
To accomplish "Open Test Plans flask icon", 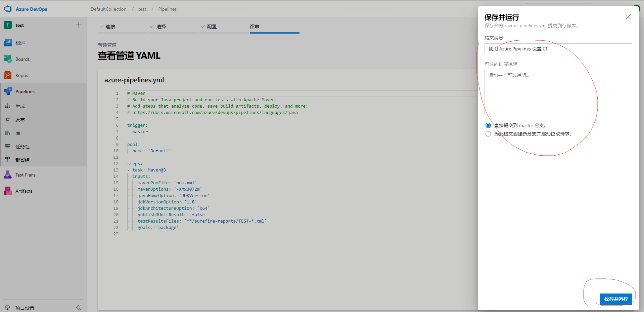I will pyautogui.click(x=8, y=175).
